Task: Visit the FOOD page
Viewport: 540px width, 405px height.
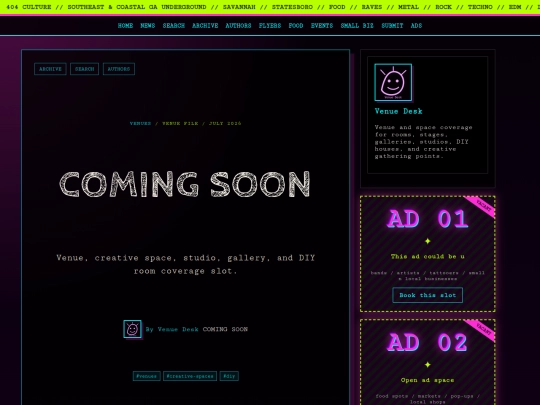Action: point(296,25)
